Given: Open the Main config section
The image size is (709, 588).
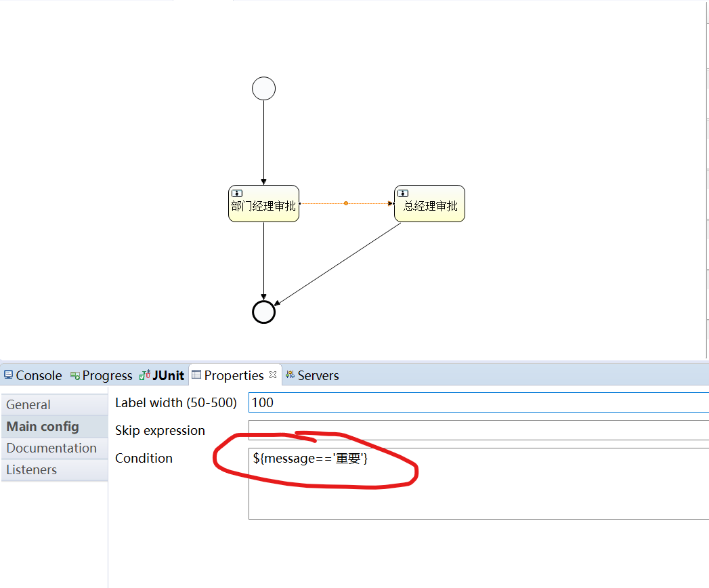Looking at the screenshot, I should (x=55, y=427).
